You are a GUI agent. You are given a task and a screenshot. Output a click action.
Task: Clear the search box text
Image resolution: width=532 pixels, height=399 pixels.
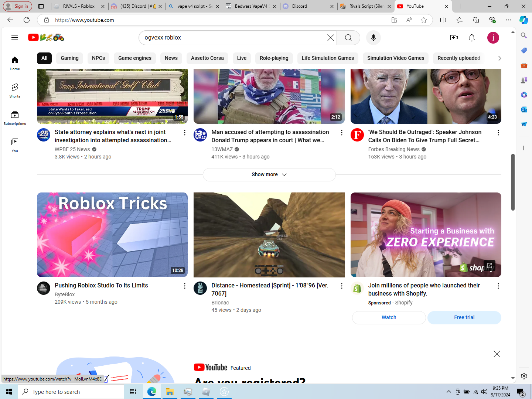330,38
